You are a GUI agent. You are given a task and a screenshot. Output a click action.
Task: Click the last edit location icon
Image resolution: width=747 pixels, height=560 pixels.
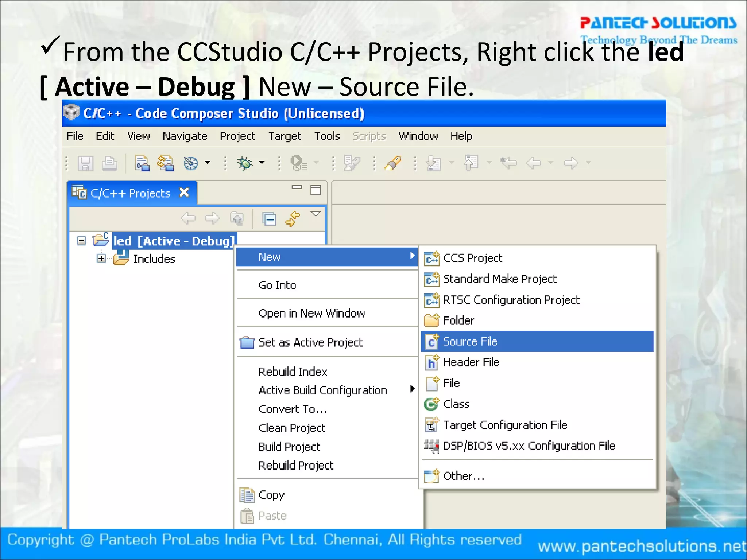click(x=508, y=163)
